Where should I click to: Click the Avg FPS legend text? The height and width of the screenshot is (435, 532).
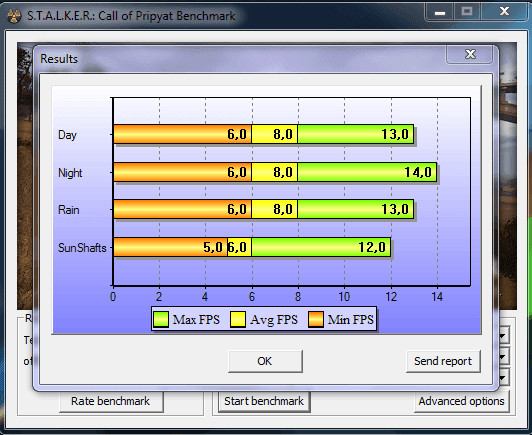273,320
